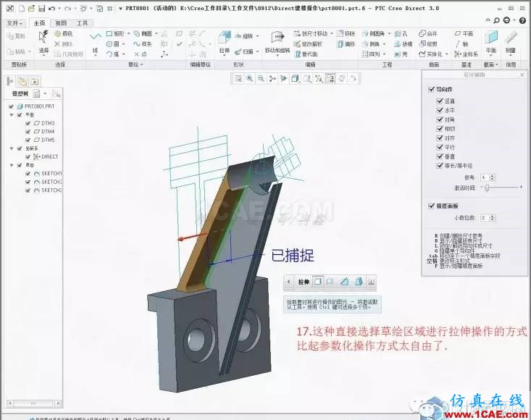
Task: Click the 合并 (Merge) surface tool
Action: [427, 33]
